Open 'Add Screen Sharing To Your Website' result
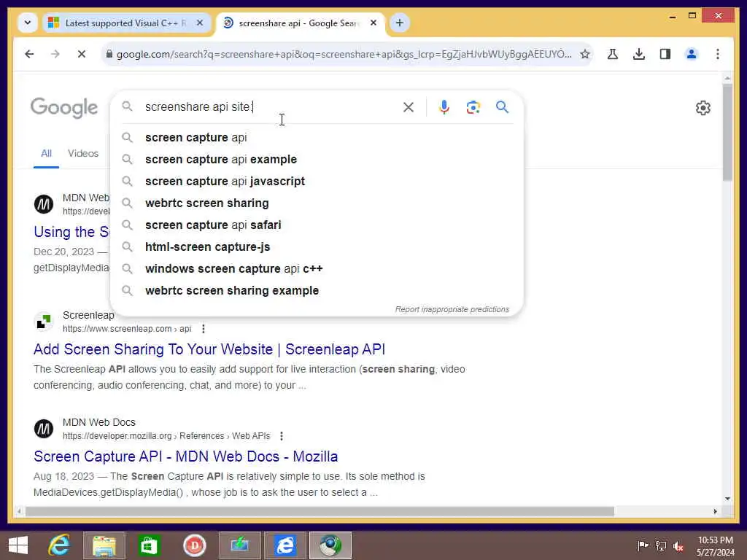 (x=209, y=349)
